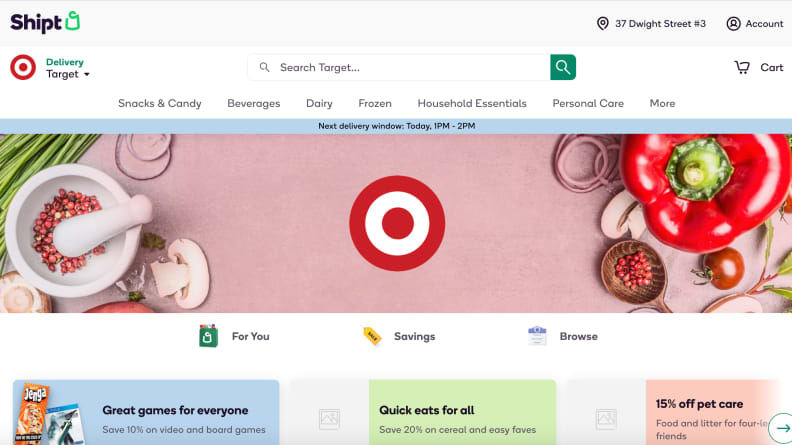Open Household Essentials category
Viewport: 792px width, 445px height.
[x=472, y=103]
